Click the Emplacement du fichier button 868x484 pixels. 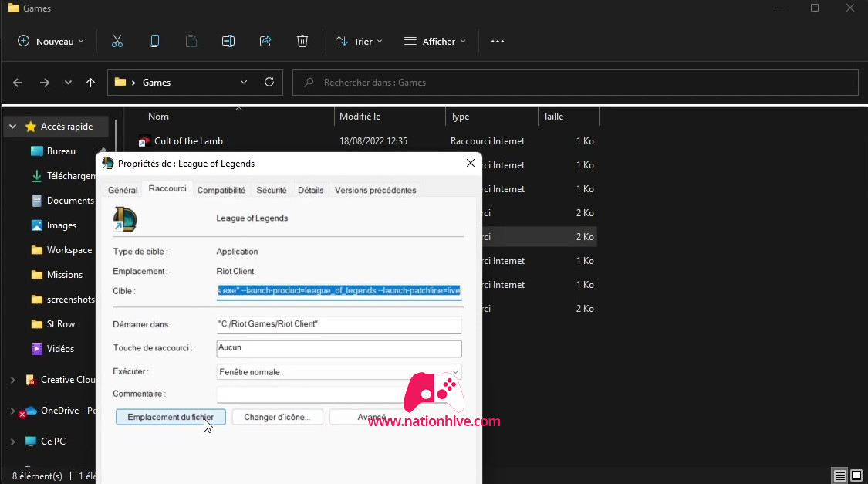171,417
